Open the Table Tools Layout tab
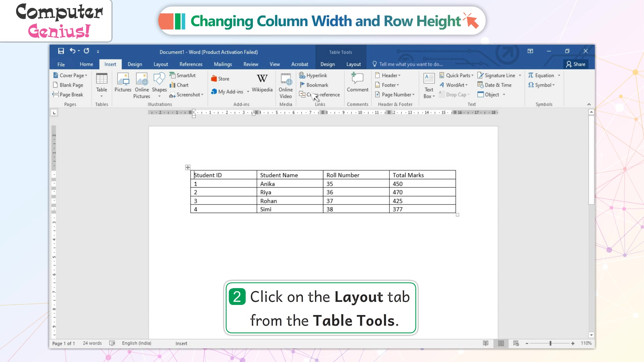The width and height of the screenshot is (644, 362). coord(354,64)
